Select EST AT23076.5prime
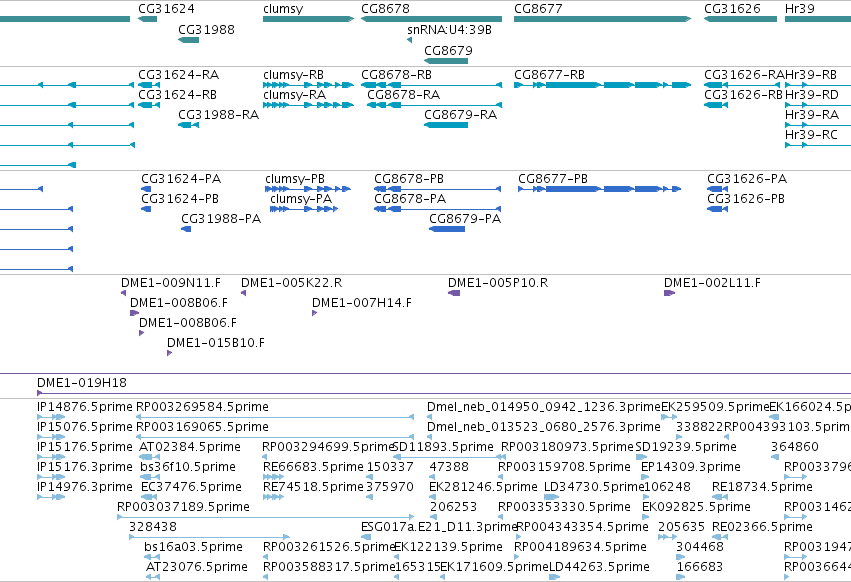Viewport: 851px width, 582px height. [x=153, y=577]
